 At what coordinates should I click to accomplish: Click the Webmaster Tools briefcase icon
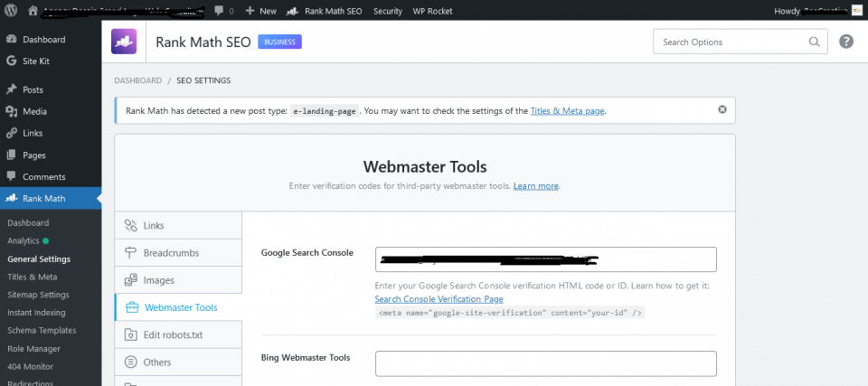132,307
